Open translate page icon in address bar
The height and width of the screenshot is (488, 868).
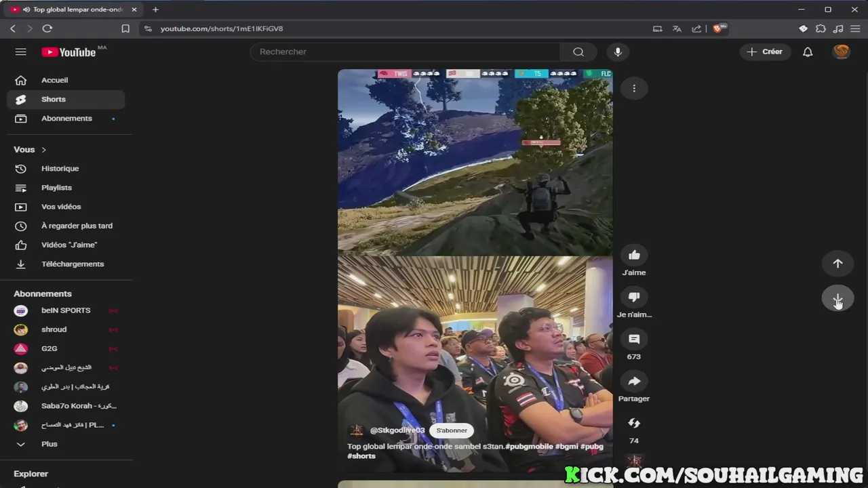pos(677,28)
